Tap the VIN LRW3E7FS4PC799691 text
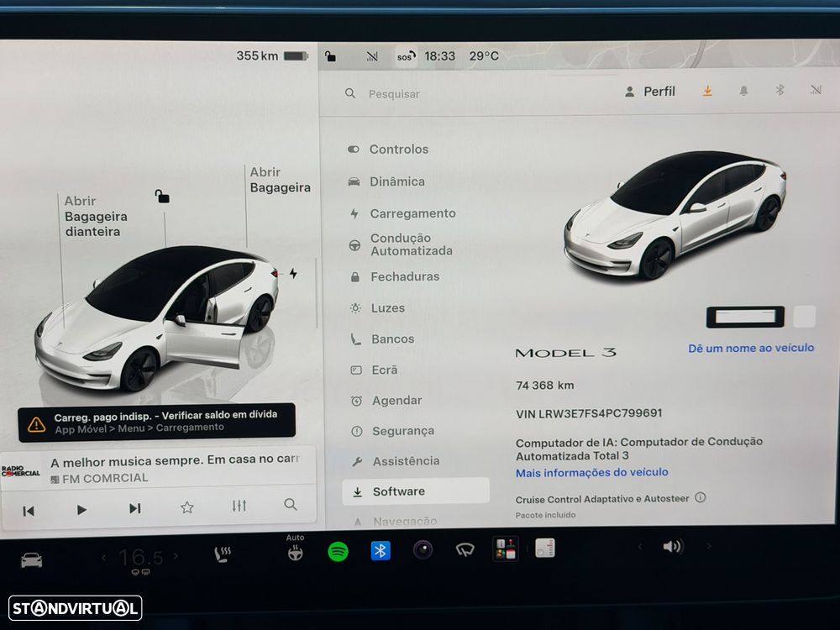Image resolution: width=840 pixels, height=630 pixels. click(x=589, y=413)
